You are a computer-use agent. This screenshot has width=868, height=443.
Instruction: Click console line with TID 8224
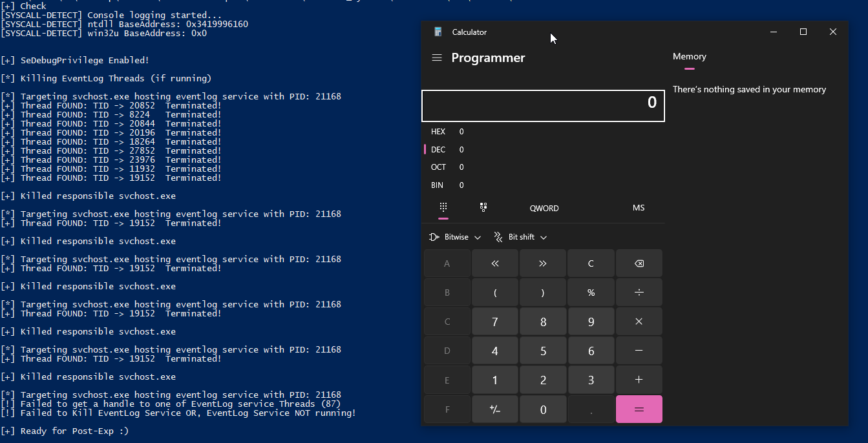pos(111,114)
